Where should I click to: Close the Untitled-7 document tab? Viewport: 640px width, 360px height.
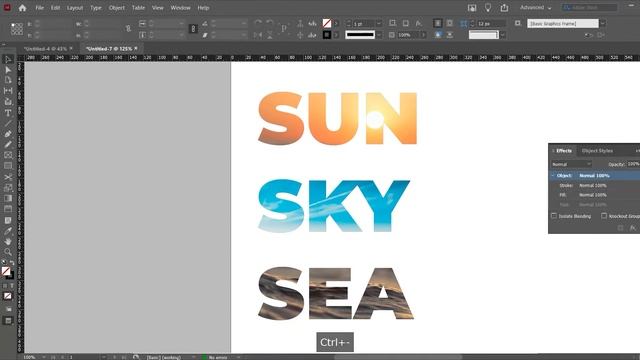(136, 49)
